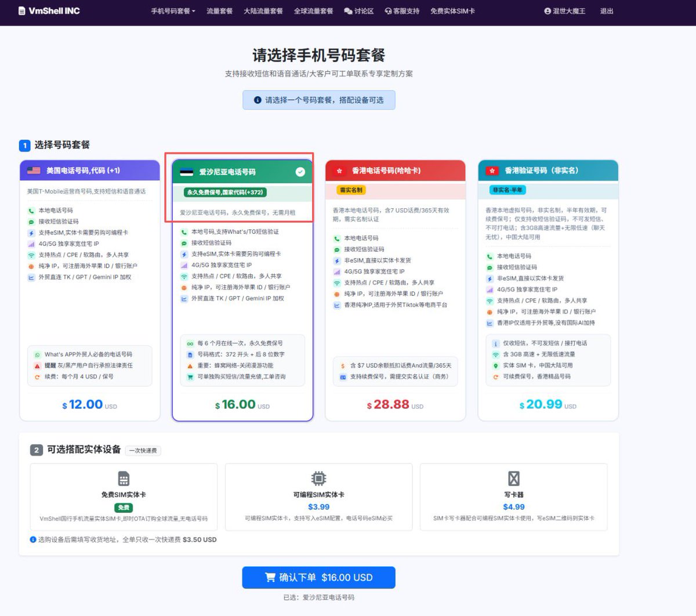Click the 永久免费保号 +372 badge
Viewport: 696px width, 616px height.
click(226, 192)
